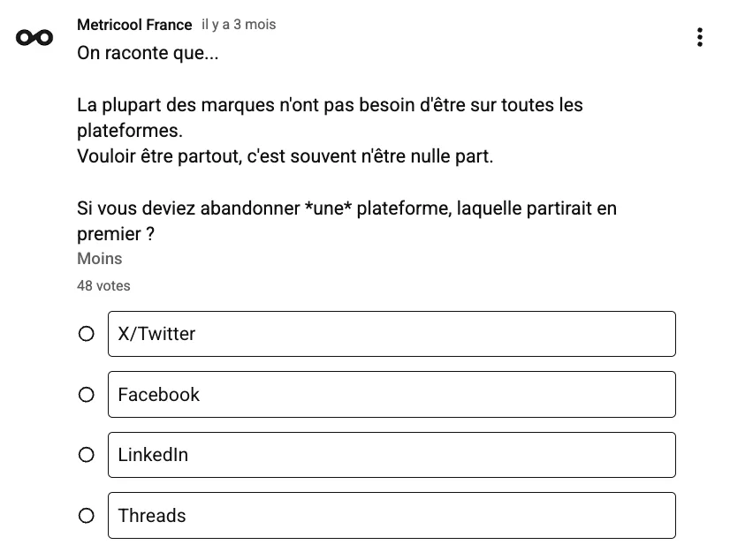The height and width of the screenshot is (560, 730).
Task: Choose the Threads poll option box
Action: coord(392,516)
